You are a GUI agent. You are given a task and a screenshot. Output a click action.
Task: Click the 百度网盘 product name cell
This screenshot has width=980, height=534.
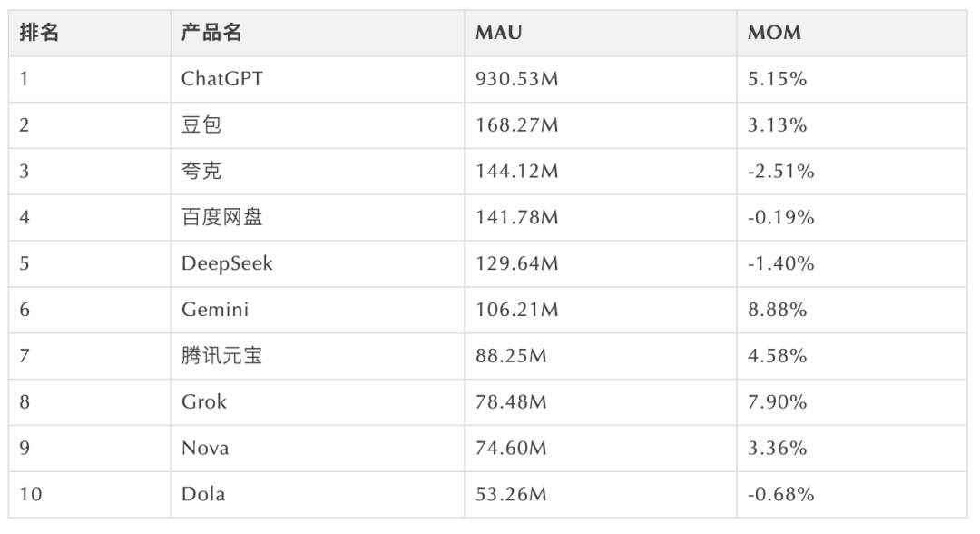(x=222, y=218)
